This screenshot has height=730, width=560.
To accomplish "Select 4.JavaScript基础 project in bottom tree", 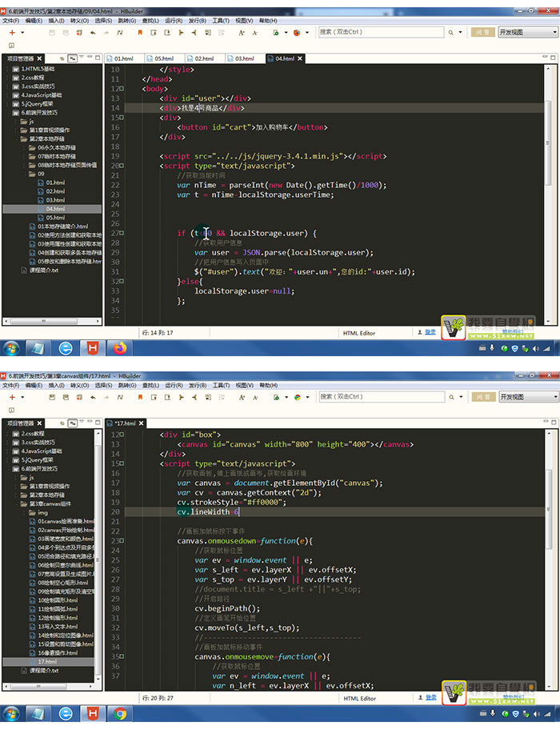I will (x=42, y=451).
